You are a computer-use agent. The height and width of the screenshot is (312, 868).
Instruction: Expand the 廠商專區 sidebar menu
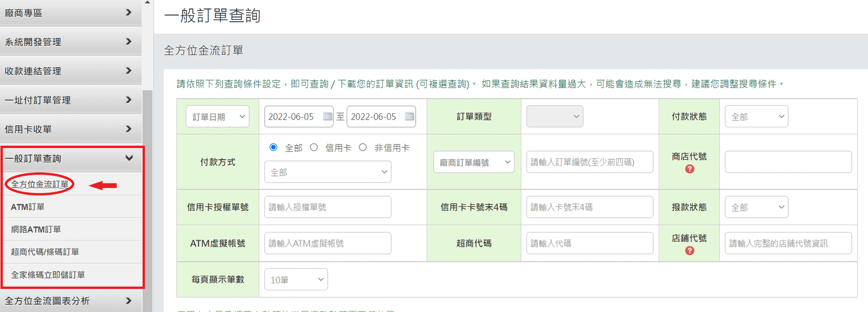click(x=71, y=12)
